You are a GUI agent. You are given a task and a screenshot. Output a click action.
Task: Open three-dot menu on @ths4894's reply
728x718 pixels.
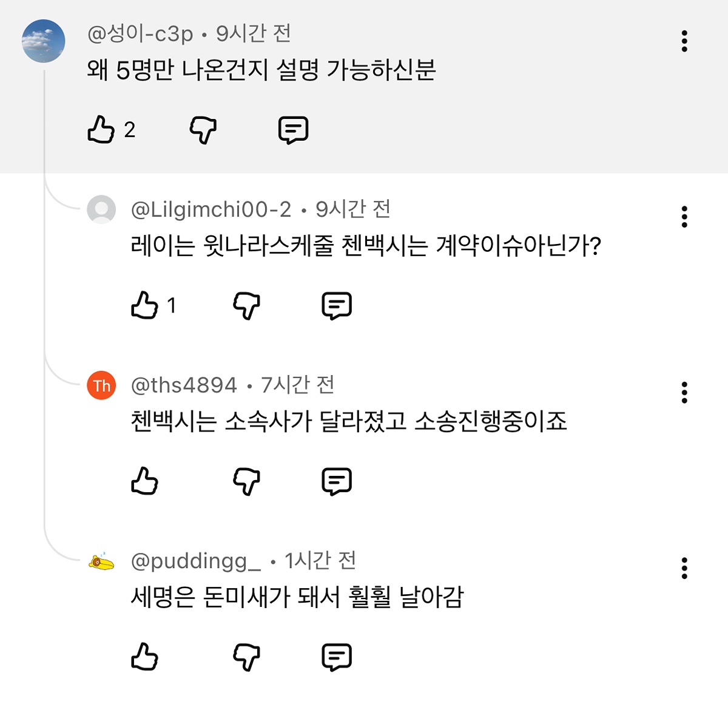(684, 393)
